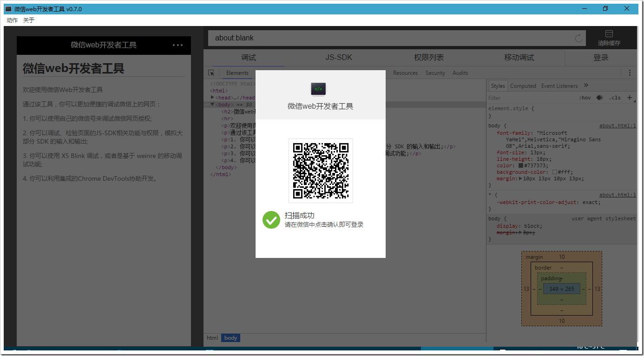644x356 pixels.
Task: Click the display: block declaration
Action: tap(519, 226)
